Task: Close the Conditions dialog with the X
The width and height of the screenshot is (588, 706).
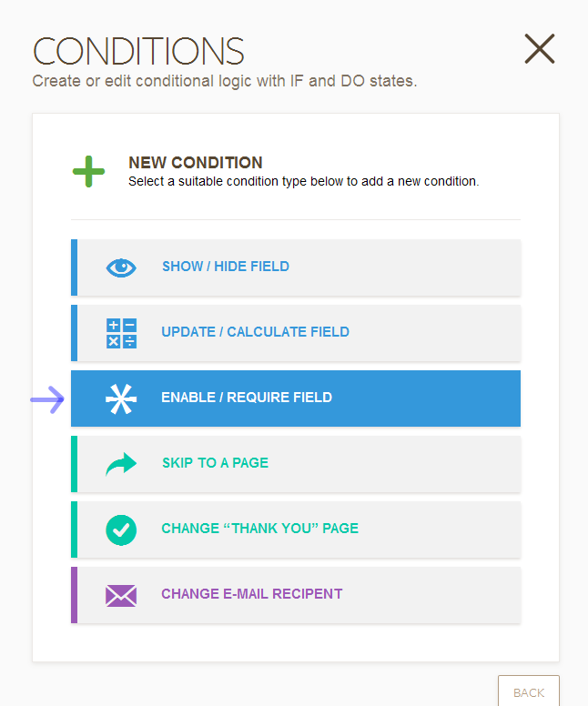Action: (x=539, y=49)
